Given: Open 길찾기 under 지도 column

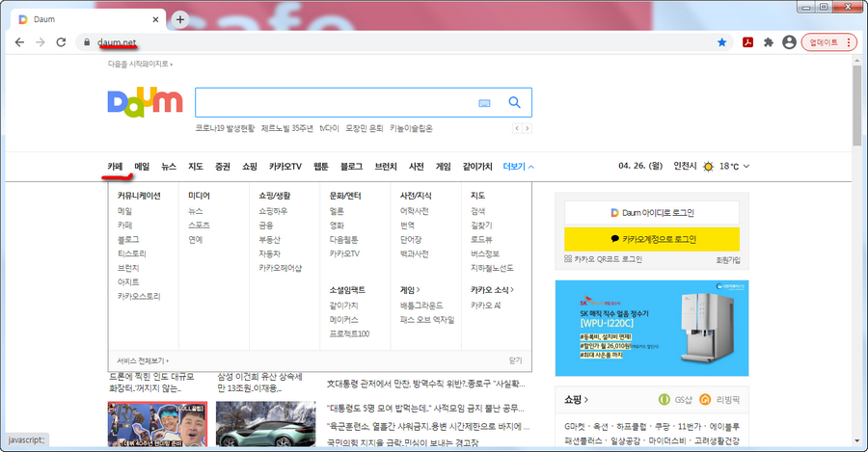Looking at the screenshot, I should (481, 226).
